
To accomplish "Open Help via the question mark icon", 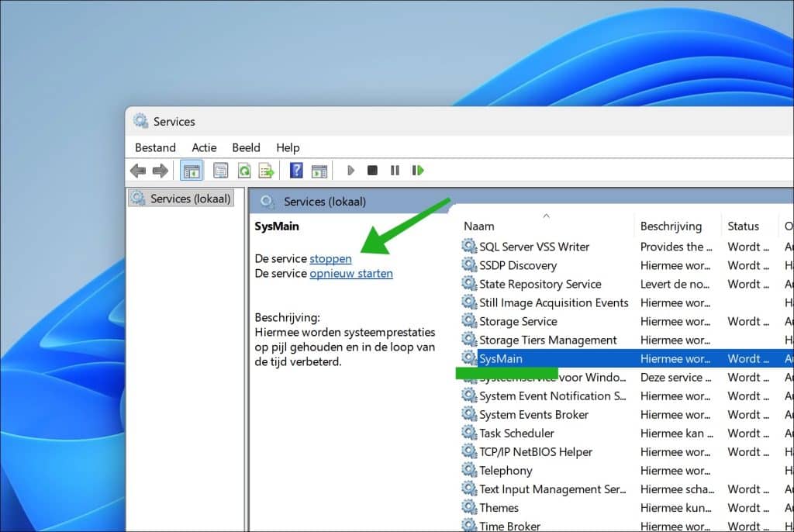I will (x=295, y=170).
